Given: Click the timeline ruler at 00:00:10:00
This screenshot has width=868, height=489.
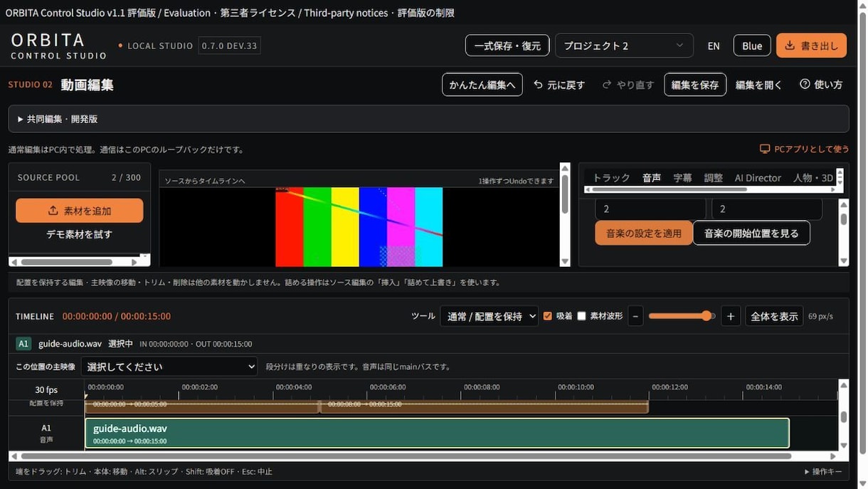Looking at the screenshot, I should coord(576,387).
